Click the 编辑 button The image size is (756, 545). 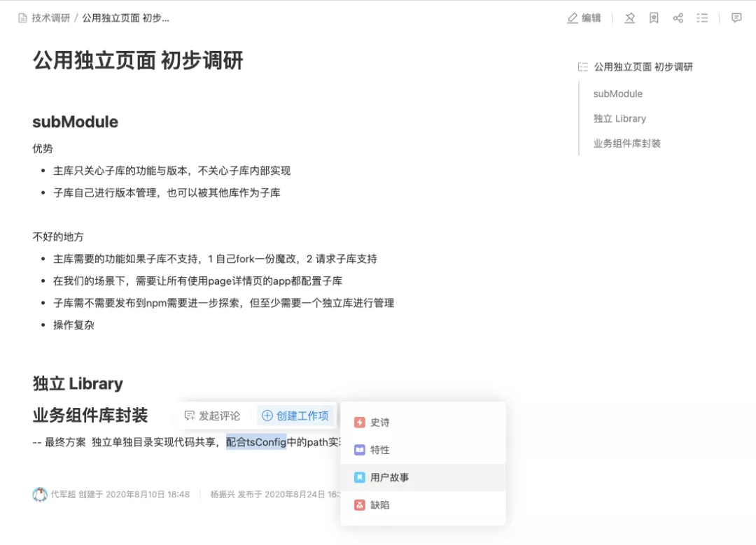pyautogui.click(x=584, y=18)
